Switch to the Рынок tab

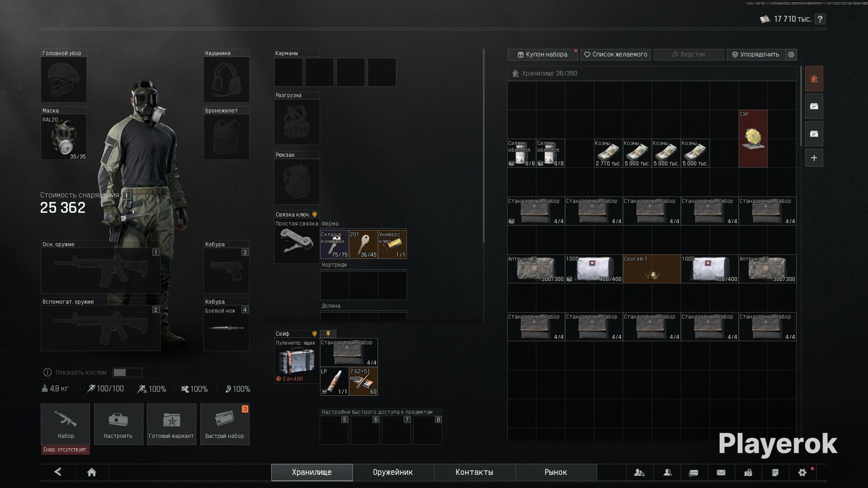click(x=556, y=472)
